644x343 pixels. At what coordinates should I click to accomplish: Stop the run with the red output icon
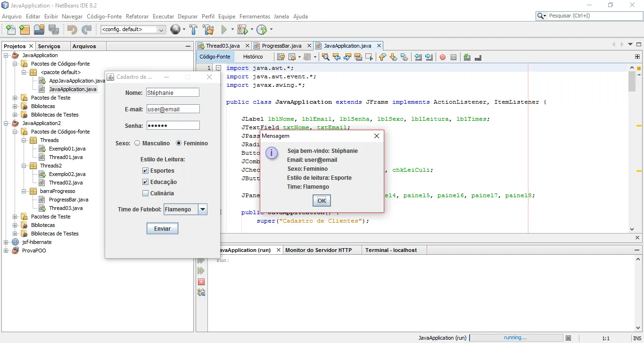click(x=201, y=282)
